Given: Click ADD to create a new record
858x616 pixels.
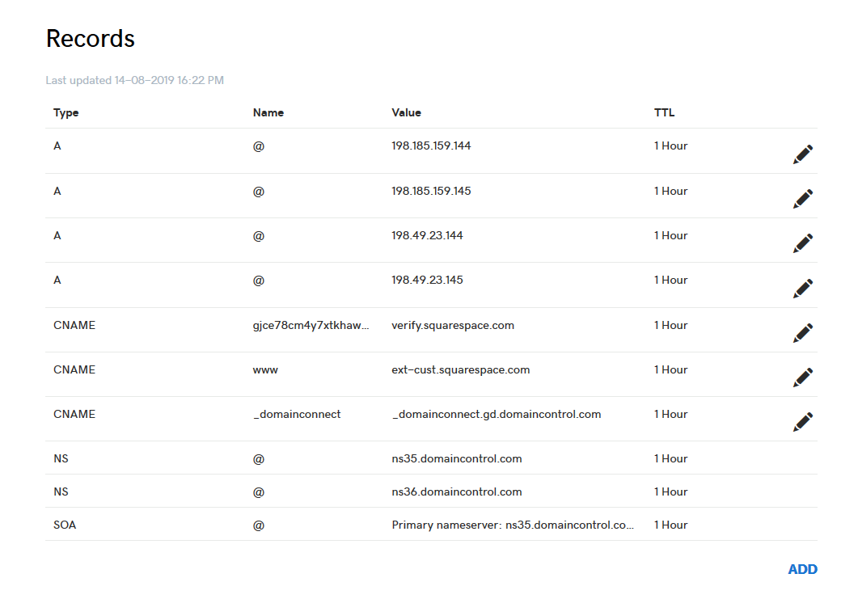Looking at the screenshot, I should (x=802, y=569).
